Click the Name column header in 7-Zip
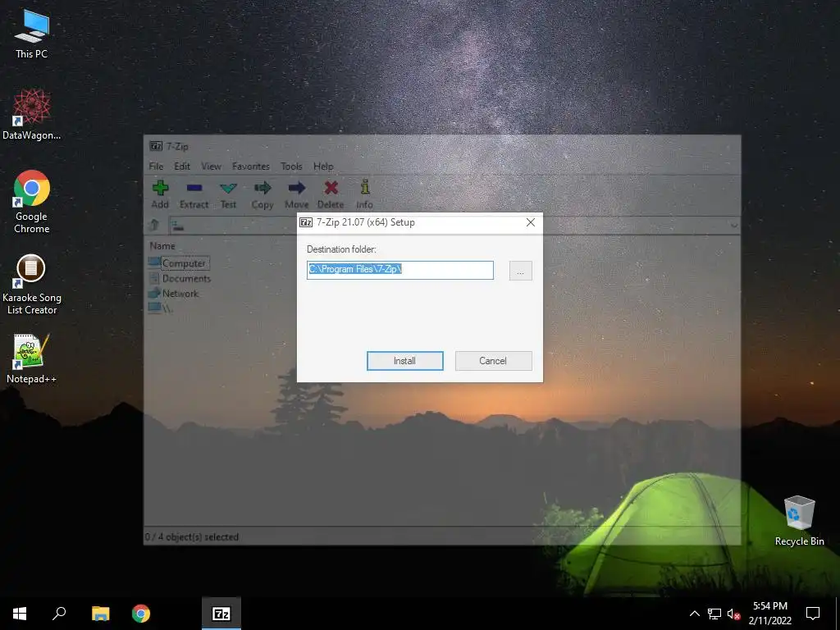 162,246
